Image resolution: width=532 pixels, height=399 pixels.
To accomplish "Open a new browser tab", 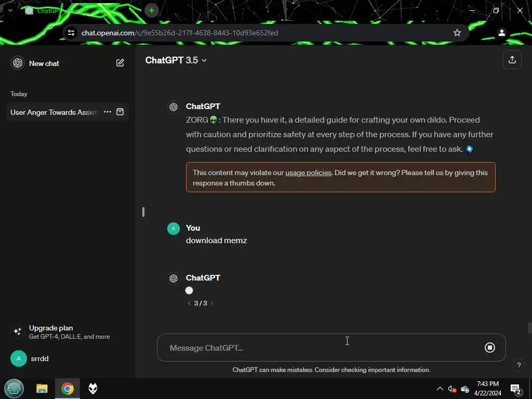I will 152,10.
